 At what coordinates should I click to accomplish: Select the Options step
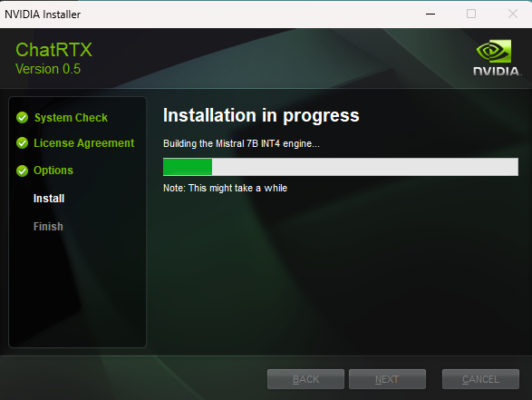(x=53, y=171)
